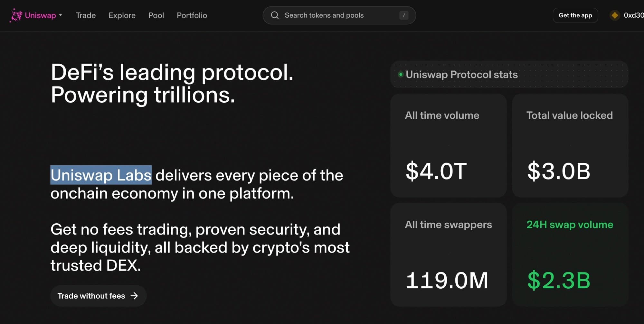This screenshot has width=644, height=324.
Task: Select the All time volume card
Action: (448, 145)
